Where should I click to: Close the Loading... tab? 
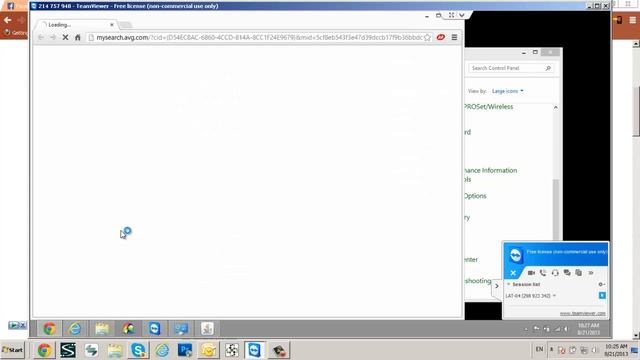112,25
